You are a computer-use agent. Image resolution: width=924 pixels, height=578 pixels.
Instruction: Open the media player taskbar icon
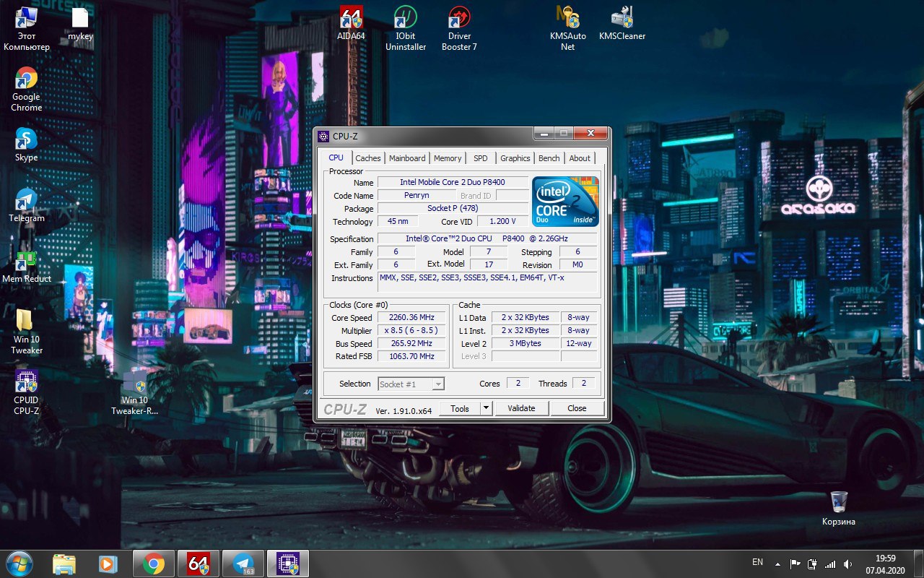click(108, 564)
